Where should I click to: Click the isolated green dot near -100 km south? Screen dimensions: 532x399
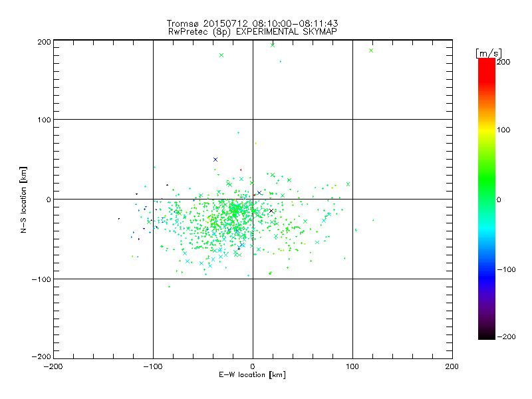pos(169,287)
